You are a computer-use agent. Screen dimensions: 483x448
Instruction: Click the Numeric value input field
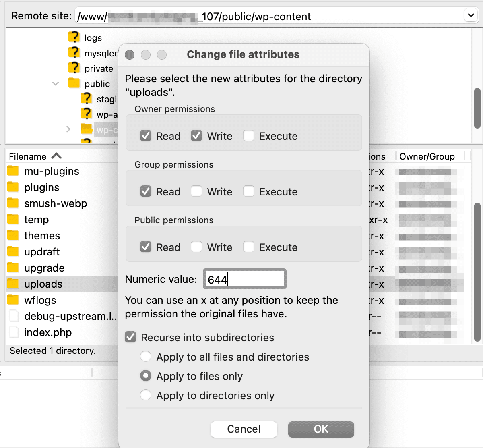(244, 279)
